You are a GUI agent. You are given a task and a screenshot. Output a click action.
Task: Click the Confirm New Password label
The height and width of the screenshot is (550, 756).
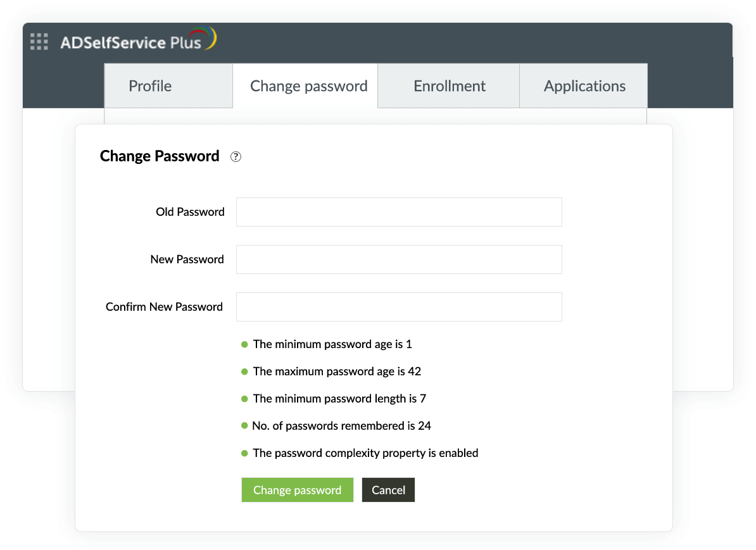pos(164,307)
